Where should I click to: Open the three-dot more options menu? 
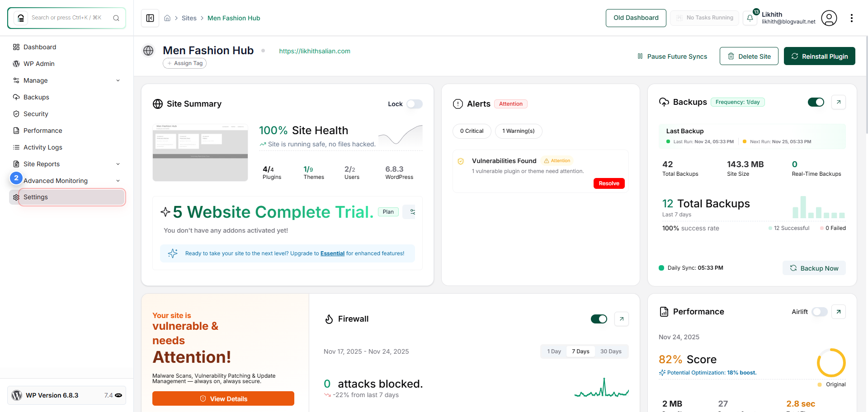(852, 18)
